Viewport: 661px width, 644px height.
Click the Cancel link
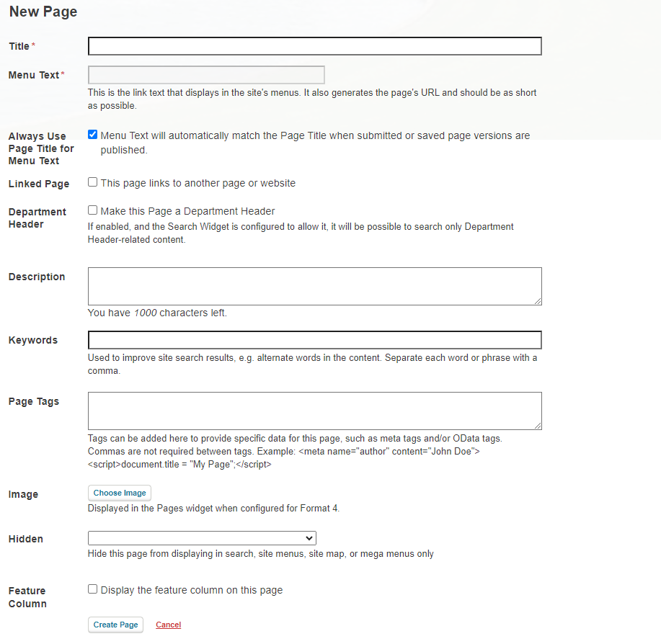168,625
